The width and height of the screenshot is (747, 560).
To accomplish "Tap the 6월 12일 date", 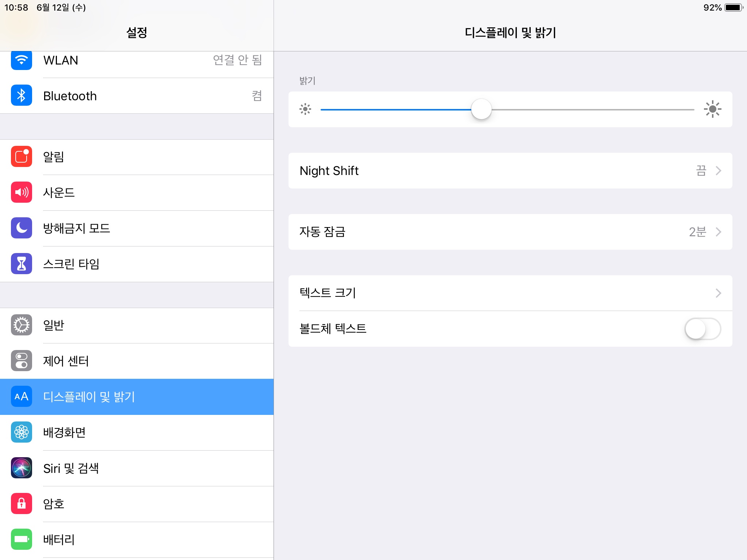I will (61, 8).
